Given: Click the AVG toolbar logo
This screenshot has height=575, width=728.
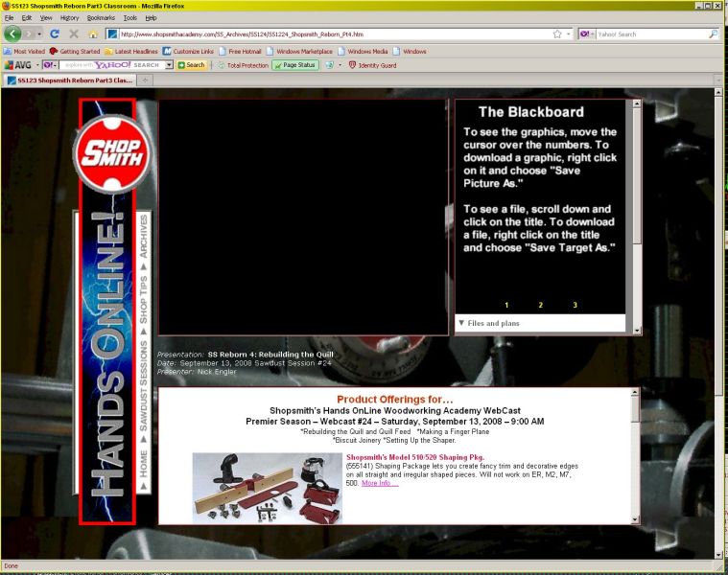Looking at the screenshot, I should coord(18,65).
